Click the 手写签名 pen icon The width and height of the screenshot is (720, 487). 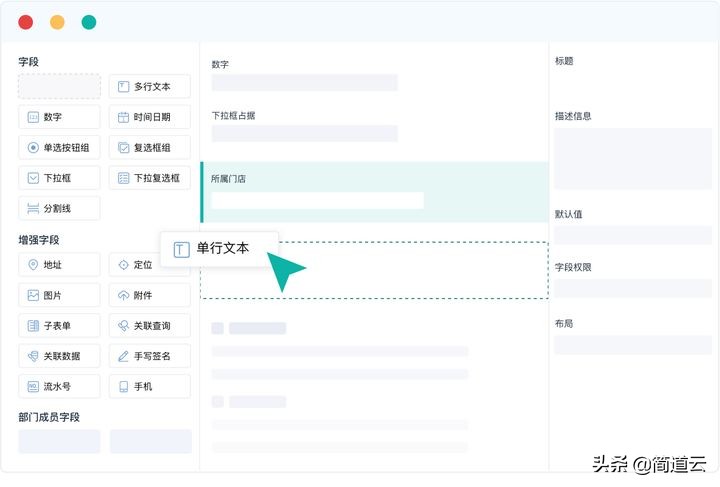(124, 356)
